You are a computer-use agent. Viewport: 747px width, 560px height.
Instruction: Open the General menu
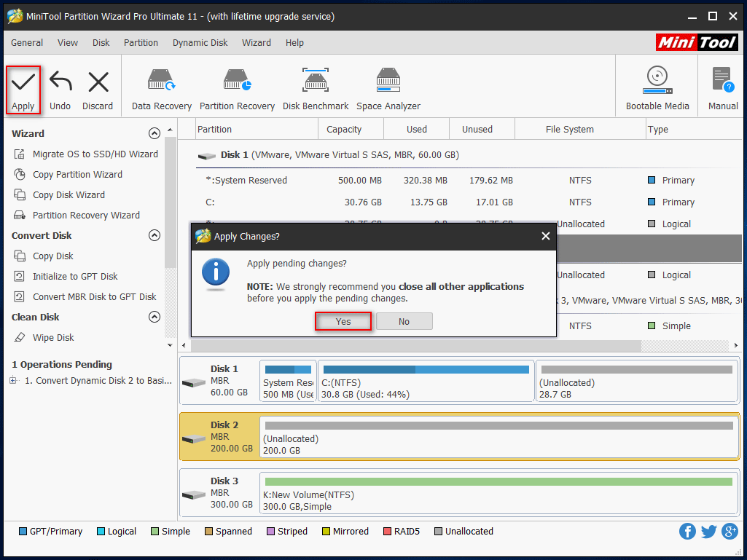coord(27,43)
